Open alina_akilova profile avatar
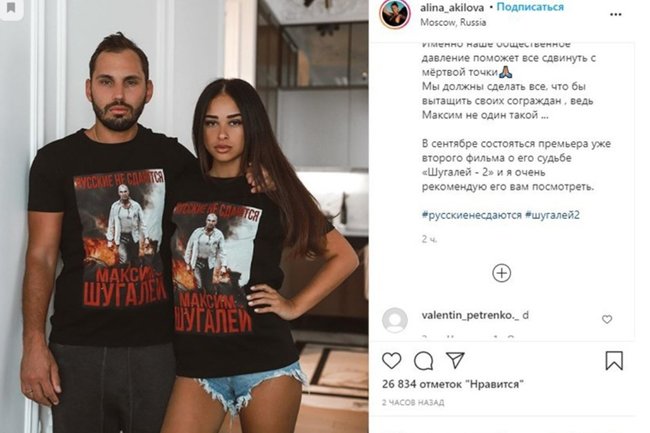 [394, 14]
